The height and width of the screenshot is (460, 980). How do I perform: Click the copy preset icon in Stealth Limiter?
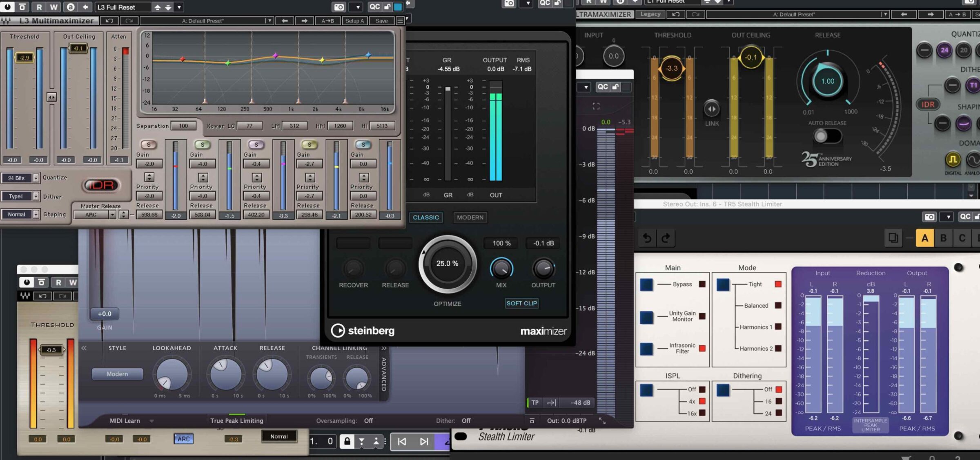pos(893,238)
